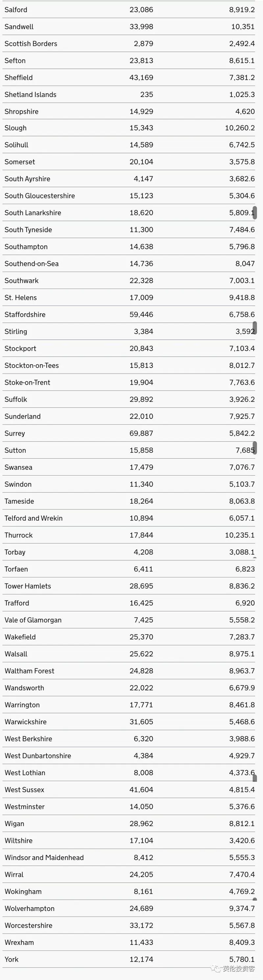The image size is (263, 980).
Task: Select the Sheffield case count 43,169
Action: point(141,78)
